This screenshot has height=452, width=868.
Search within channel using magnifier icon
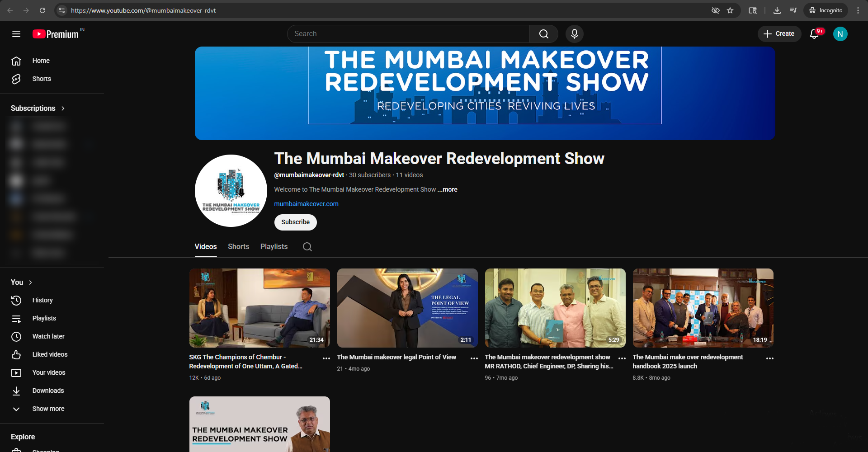click(307, 247)
